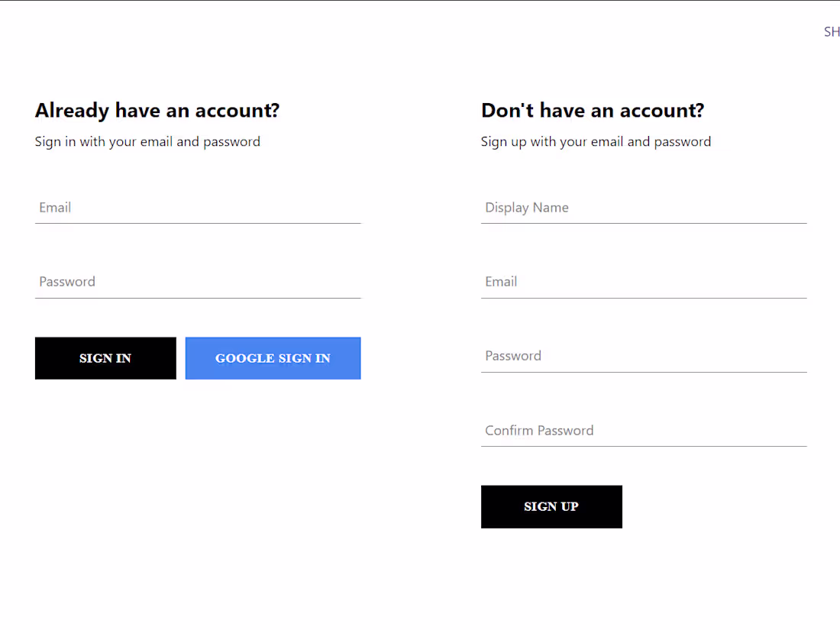Click "Sign in with your email and password" text
The width and height of the screenshot is (840, 630).
point(147,142)
